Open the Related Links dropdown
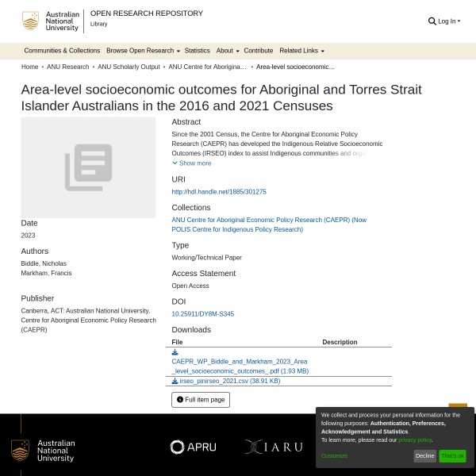Screen dimensions: 476x476 point(301,51)
